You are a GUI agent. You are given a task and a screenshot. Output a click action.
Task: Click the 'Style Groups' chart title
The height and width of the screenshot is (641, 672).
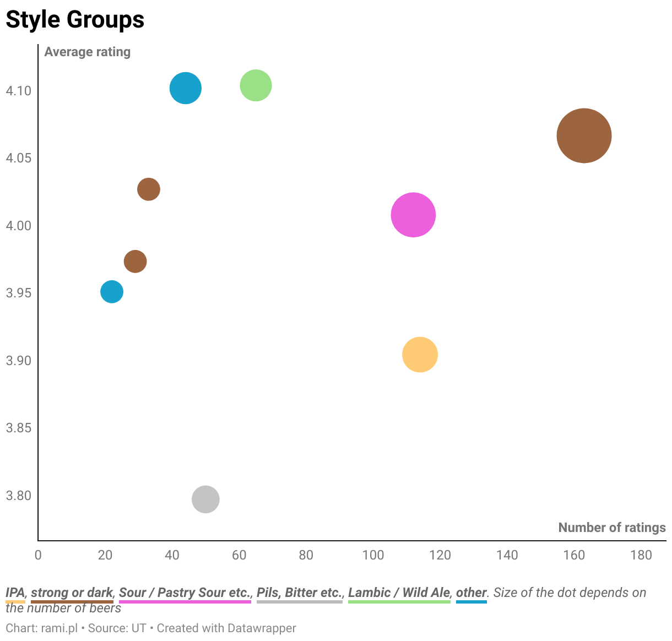(x=75, y=20)
